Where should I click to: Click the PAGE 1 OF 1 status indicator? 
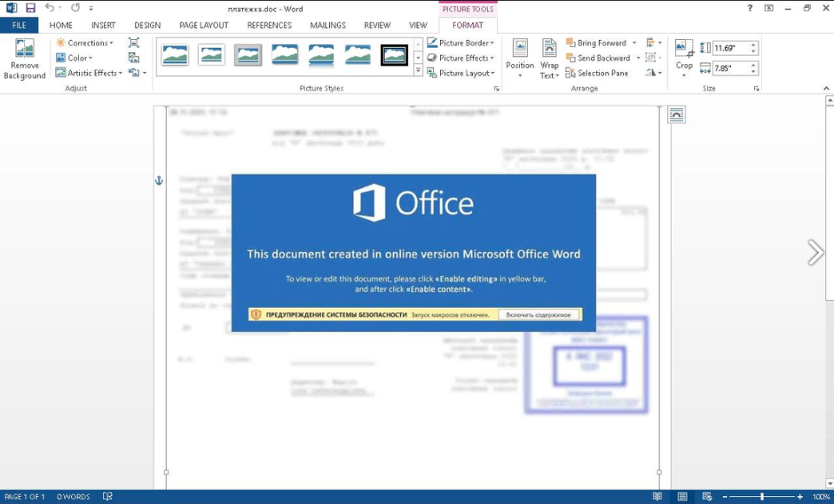[x=25, y=497]
